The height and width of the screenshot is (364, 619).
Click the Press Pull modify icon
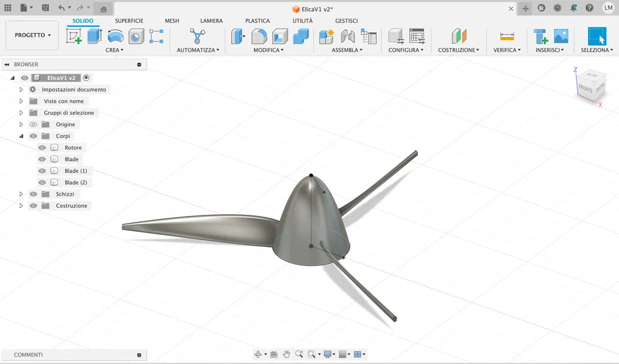pos(238,36)
